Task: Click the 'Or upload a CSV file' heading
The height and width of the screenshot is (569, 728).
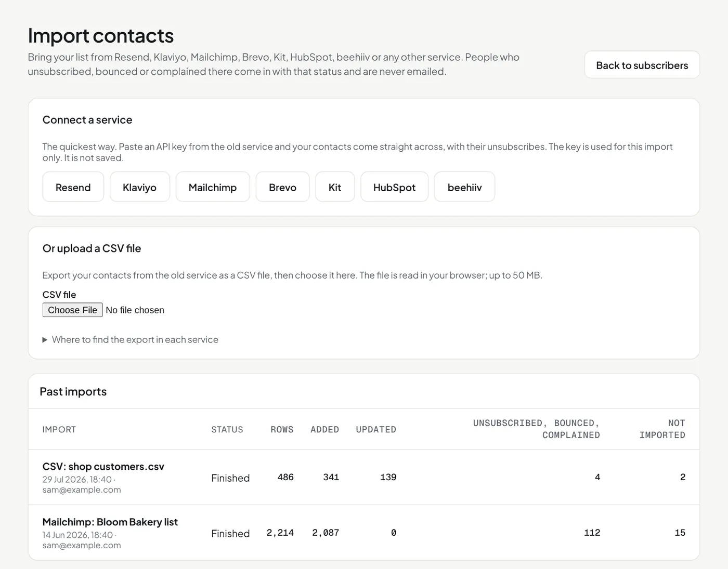Action: click(92, 248)
